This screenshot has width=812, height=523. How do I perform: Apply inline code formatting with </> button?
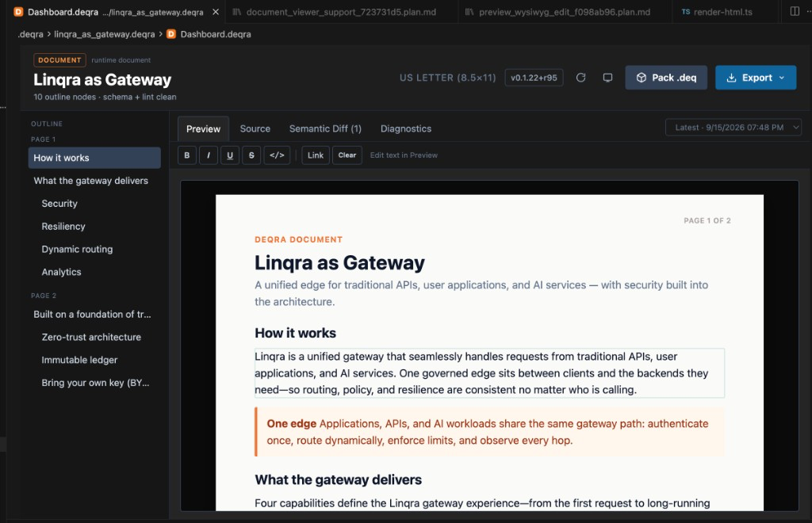pyautogui.click(x=277, y=155)
